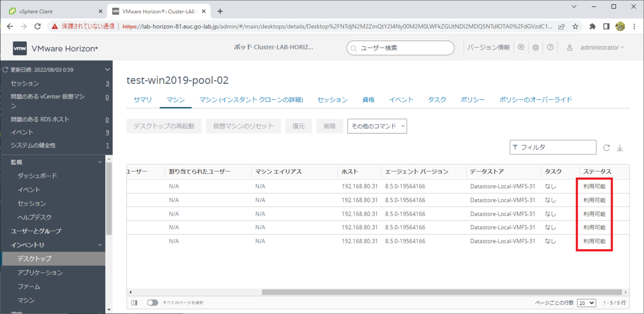Open the settings gear icon in Horizon header
The image size is (644, 314).
point(536,47)
